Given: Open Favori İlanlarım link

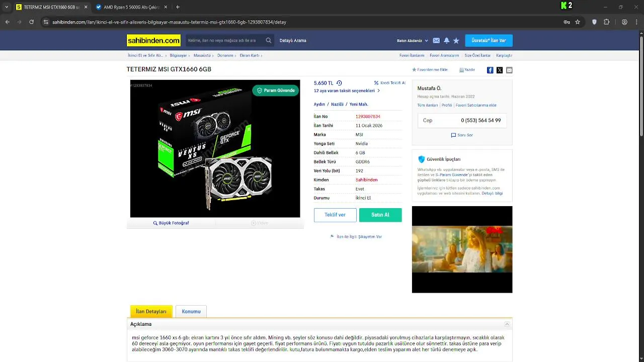Looking at the screenshot, I should pyautogui.click(x=412, y=55).
